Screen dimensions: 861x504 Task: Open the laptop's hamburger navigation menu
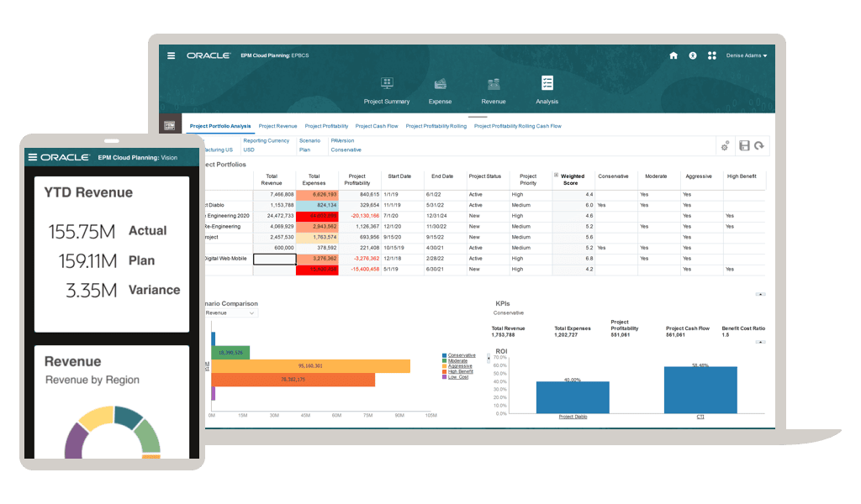[172, 55]
